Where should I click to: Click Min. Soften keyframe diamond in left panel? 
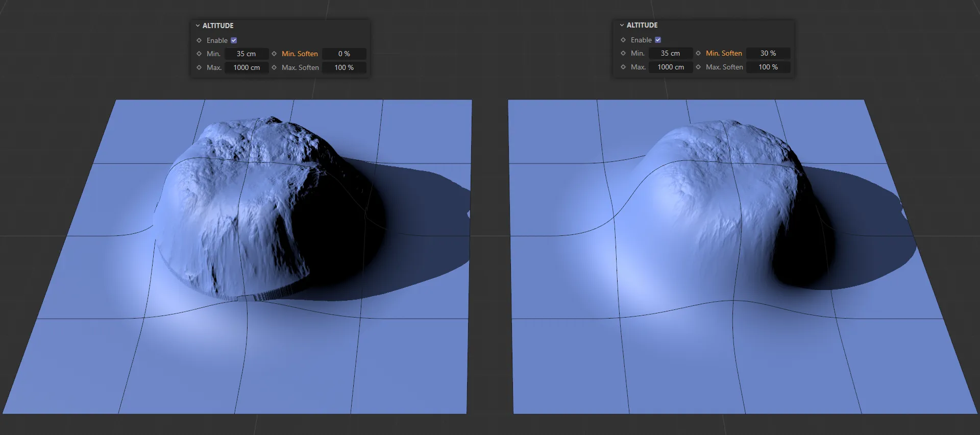(x=274, y=54)
